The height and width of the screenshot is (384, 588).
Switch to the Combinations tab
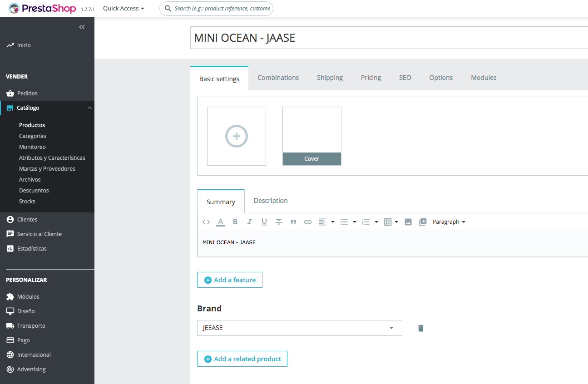(278, 78)
